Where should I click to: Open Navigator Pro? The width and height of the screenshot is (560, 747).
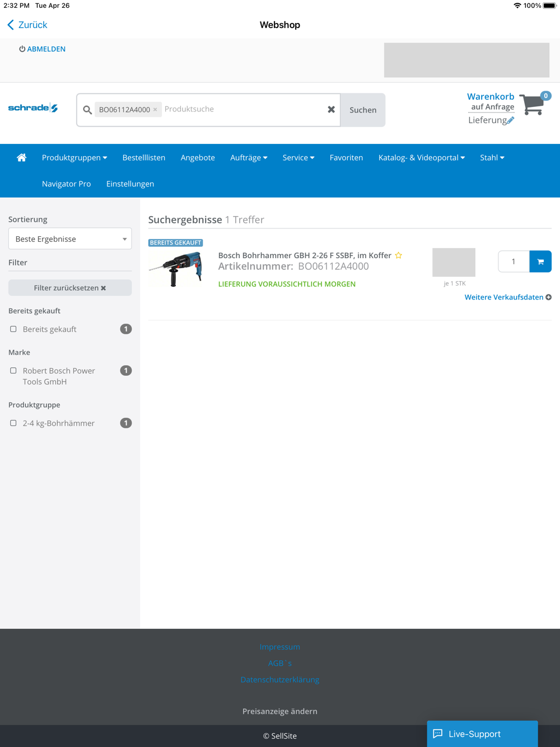tap(66, 184)
